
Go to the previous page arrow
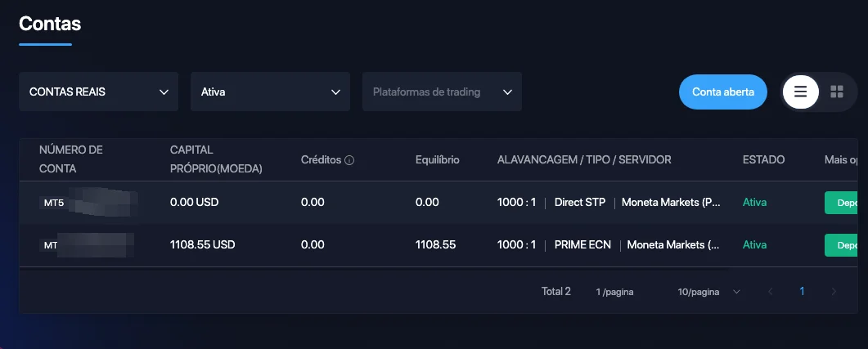(771, 292)
